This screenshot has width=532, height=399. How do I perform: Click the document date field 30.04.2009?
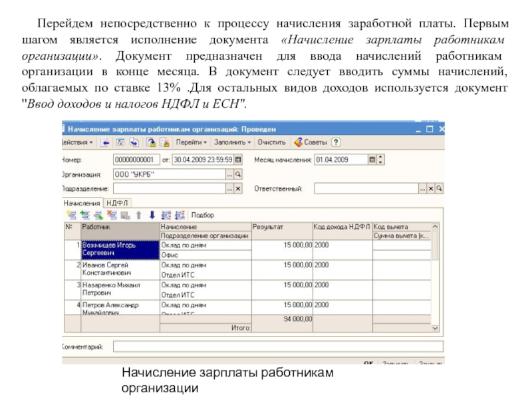pyautogui.click(x=203, y=160)
